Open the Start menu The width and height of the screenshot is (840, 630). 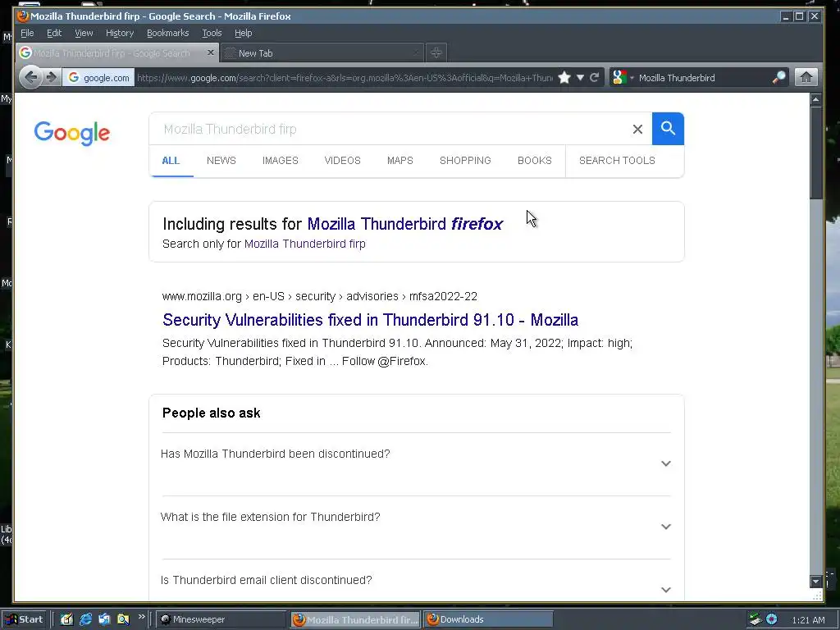click(x=24, y=619)
